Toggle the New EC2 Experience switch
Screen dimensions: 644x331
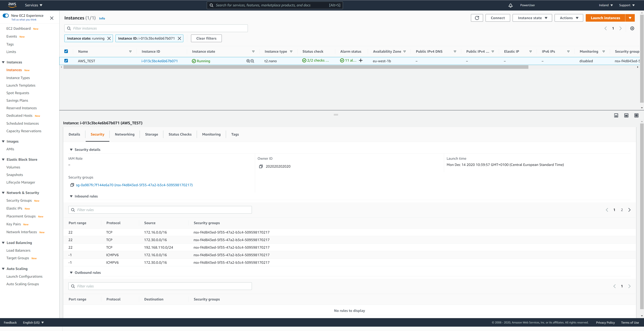tap(6, 16)
